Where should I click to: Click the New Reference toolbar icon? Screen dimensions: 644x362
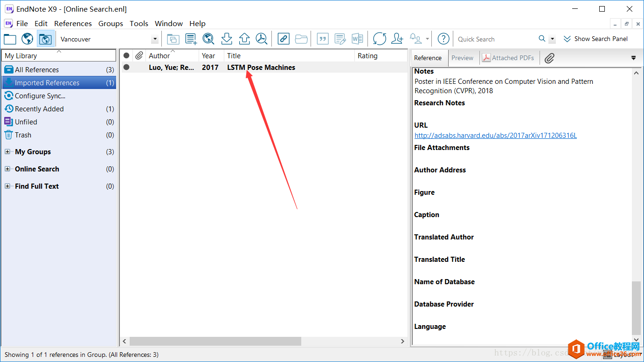(x=191, y=39)
